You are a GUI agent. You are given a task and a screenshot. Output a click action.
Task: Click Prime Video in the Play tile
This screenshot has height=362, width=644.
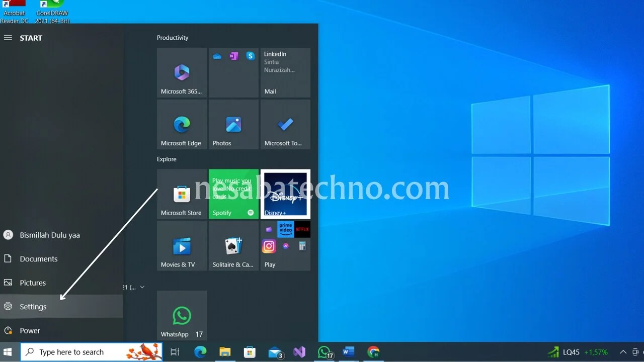click(x=285, y=229)
